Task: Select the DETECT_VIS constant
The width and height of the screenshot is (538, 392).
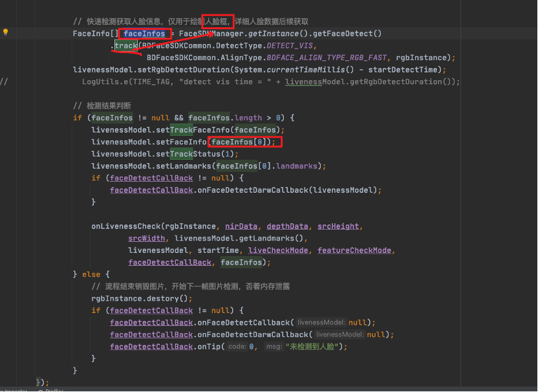Action: click(x=290, y=46)
